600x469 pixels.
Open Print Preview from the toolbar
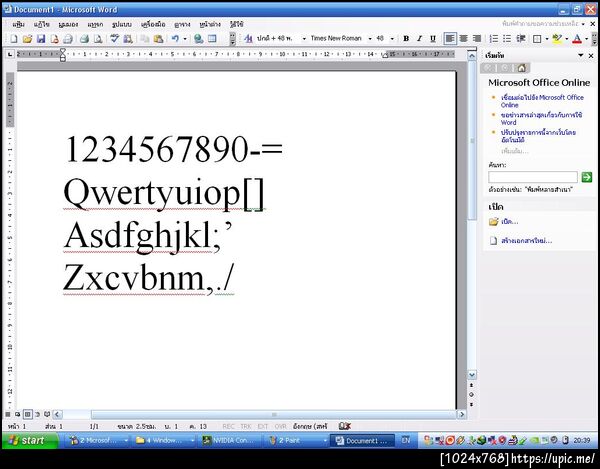(x=98, y=39)
